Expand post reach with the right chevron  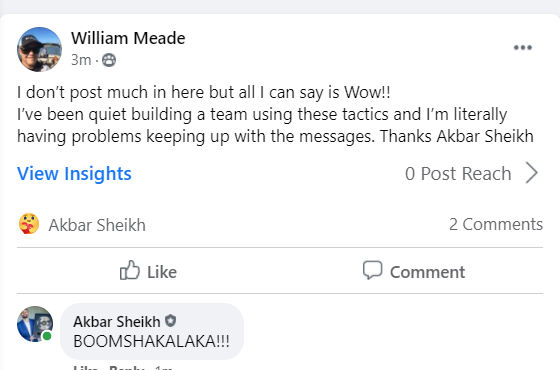pos(532,173)
